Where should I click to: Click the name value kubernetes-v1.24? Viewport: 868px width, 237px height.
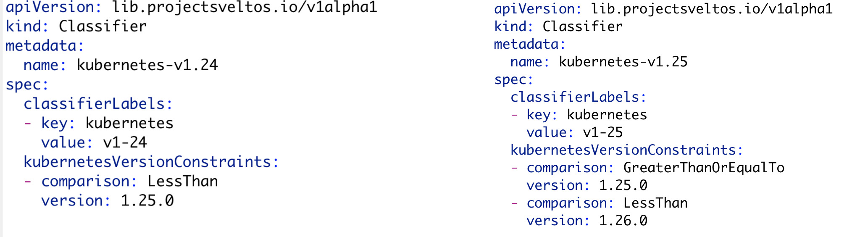147,65
